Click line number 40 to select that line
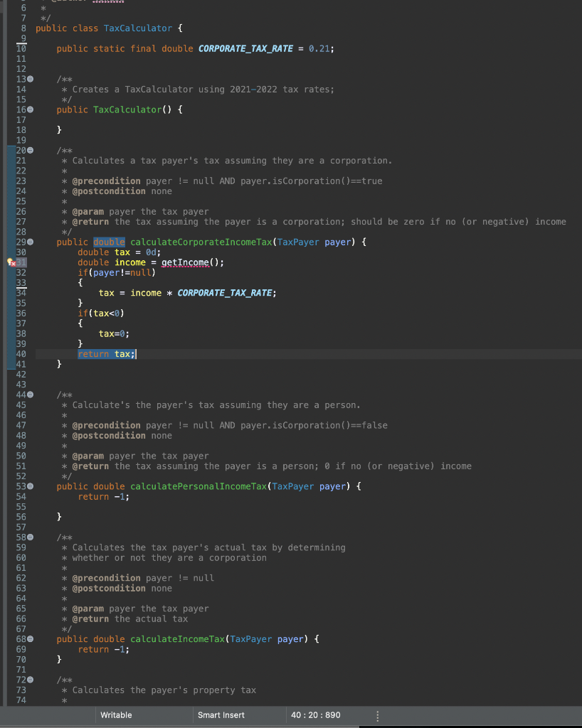Screen dimensions: 582x728 22,353
